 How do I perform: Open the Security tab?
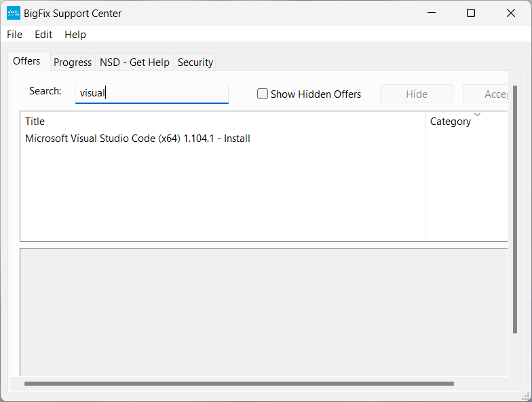point(195,62)
